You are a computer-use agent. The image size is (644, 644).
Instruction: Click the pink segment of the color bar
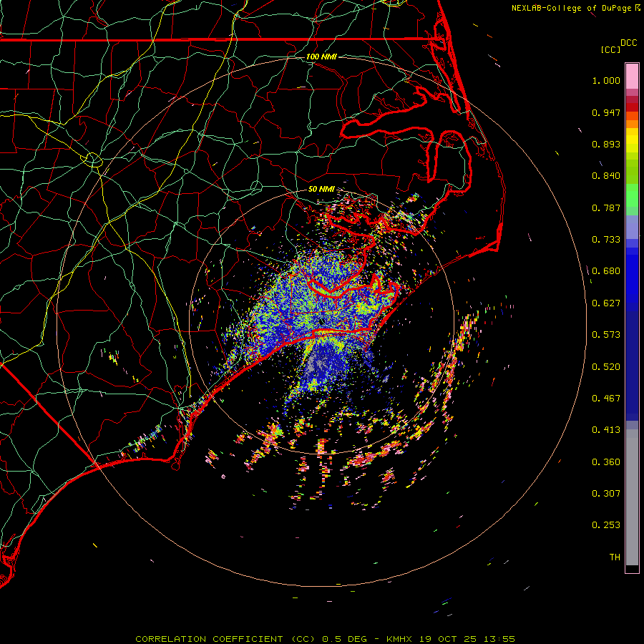632,77
